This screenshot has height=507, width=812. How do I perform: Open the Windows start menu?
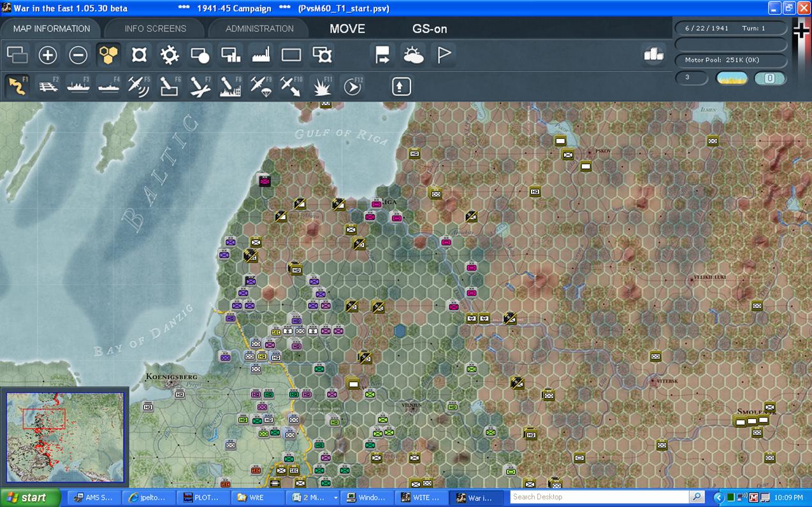30,497
